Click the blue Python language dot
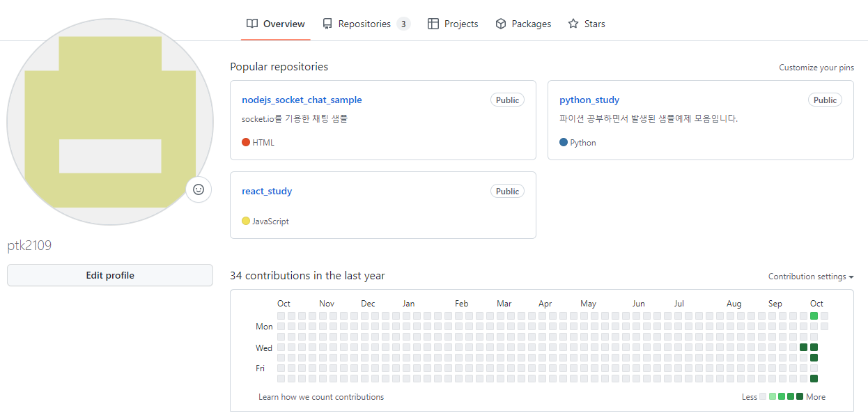 point(564,142)
